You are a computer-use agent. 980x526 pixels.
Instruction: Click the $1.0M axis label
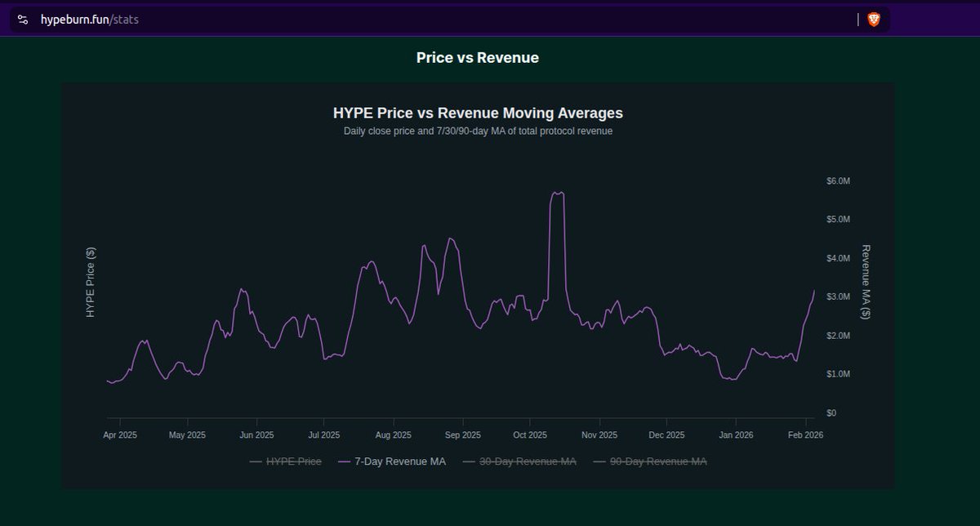coord(838,374)
